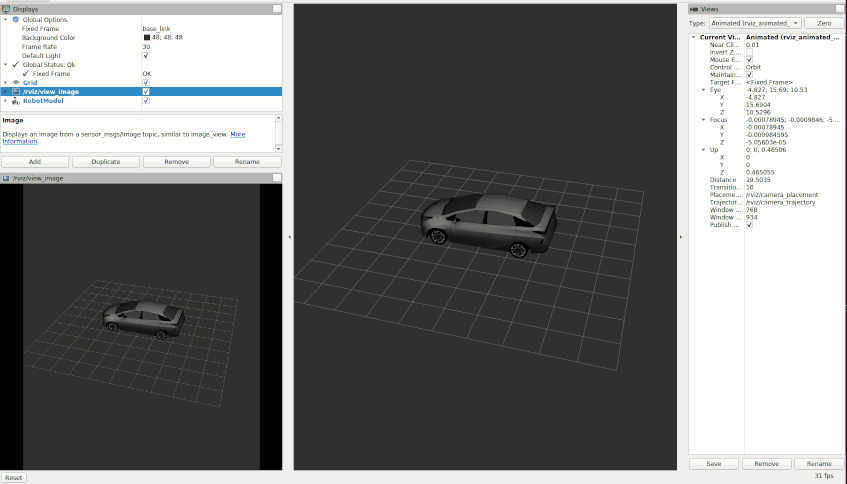Edit the Near Clip value 0.01
The width and height of the screenshot is (847, 484).
pos(752,45)
